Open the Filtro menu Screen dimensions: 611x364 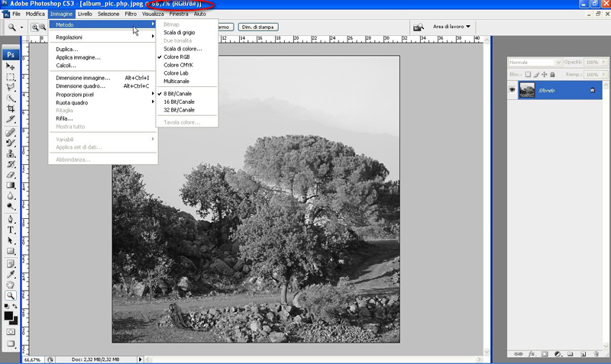130,14
